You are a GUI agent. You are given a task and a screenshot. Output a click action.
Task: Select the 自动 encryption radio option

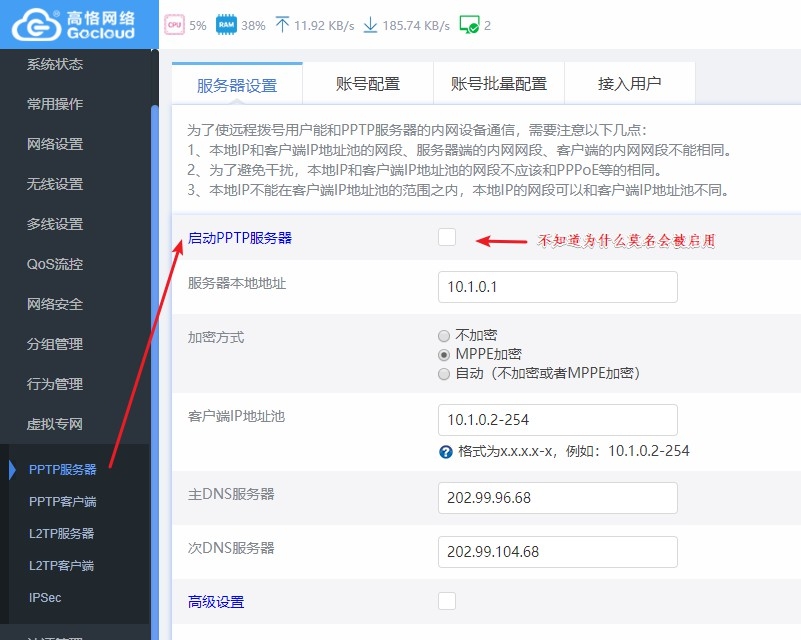[x=444, y=374]
